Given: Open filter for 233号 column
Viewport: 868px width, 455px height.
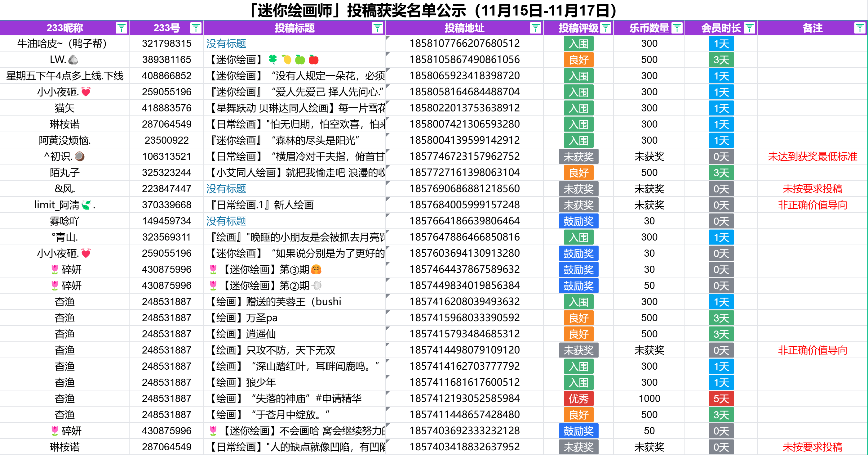Looking at the screenshot, I should pyautogui.click(x=195, y=28).
